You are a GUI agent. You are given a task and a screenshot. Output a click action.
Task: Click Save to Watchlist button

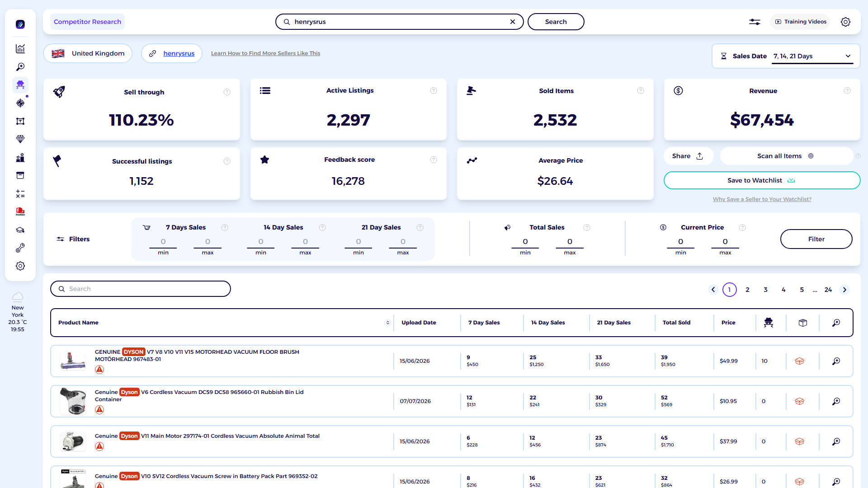click(x=762, y=180)
